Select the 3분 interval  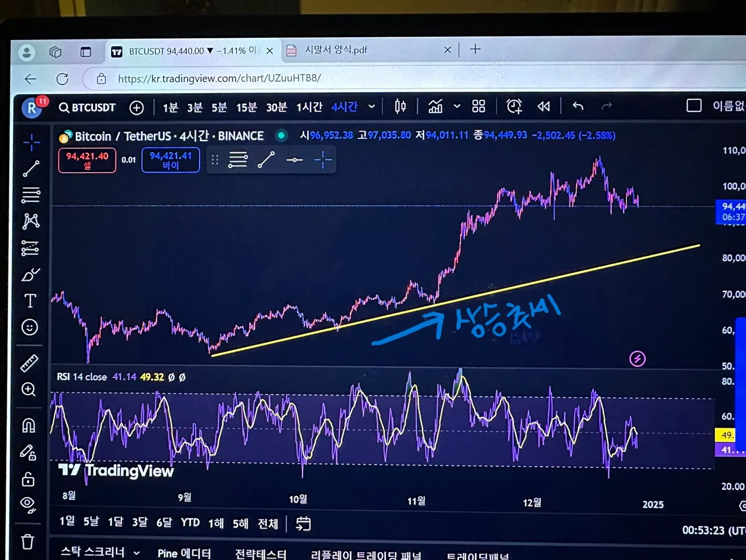click(x=195, y=107)
